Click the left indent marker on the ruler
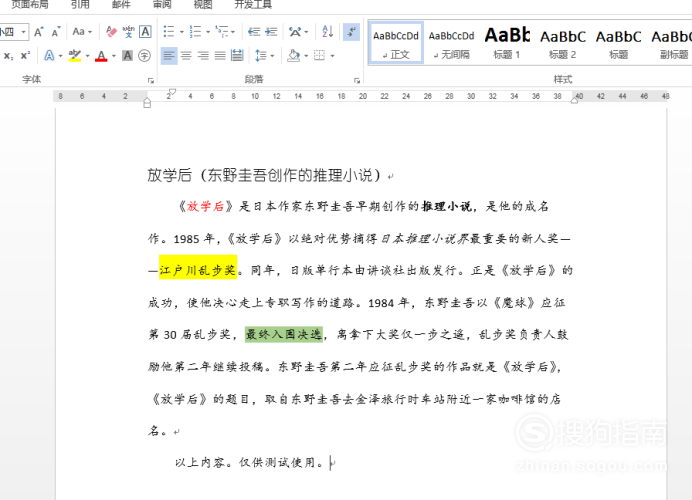The image size is (692, 500). tap(147, 103)
